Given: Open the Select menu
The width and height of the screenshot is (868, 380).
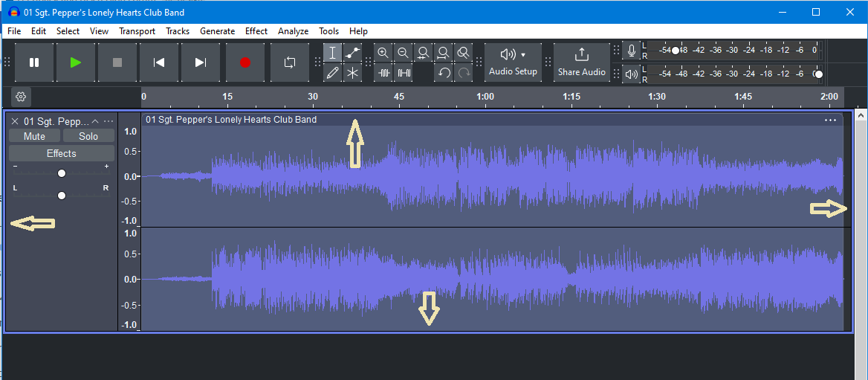Looking at the screenshot, I should [x=68, y=31].
